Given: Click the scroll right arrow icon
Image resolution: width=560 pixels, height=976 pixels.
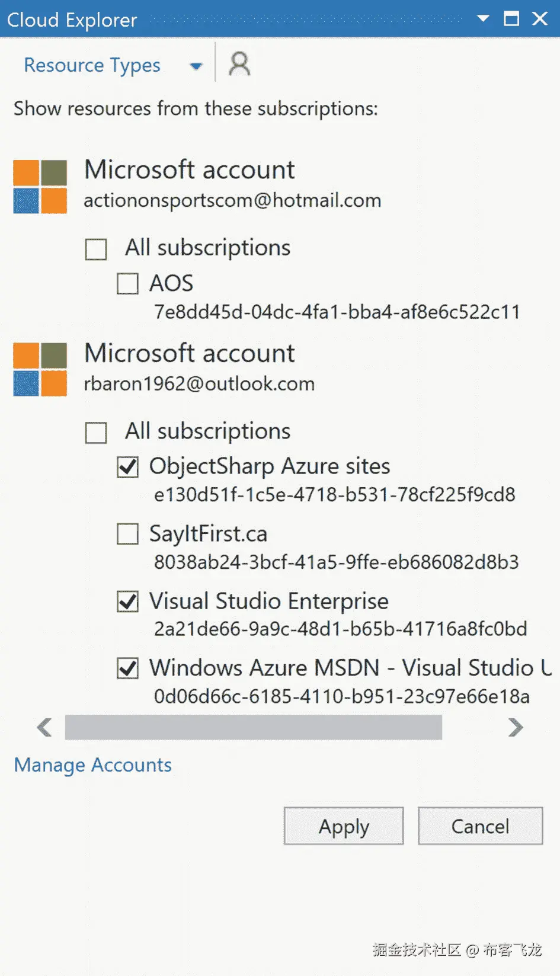Looking at the screenshot, I should (x=516, y=727).
